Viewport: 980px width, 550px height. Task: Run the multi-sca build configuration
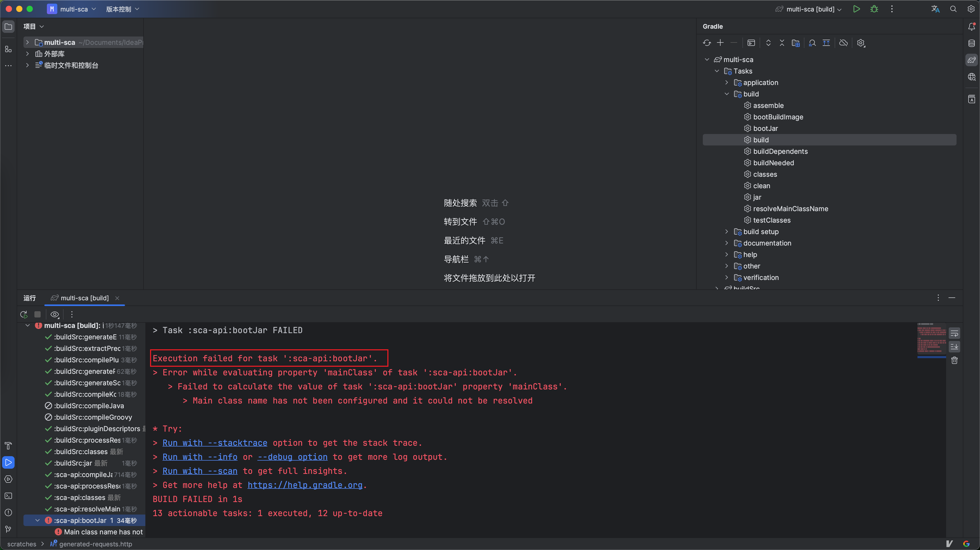click(x=856, y=9)
